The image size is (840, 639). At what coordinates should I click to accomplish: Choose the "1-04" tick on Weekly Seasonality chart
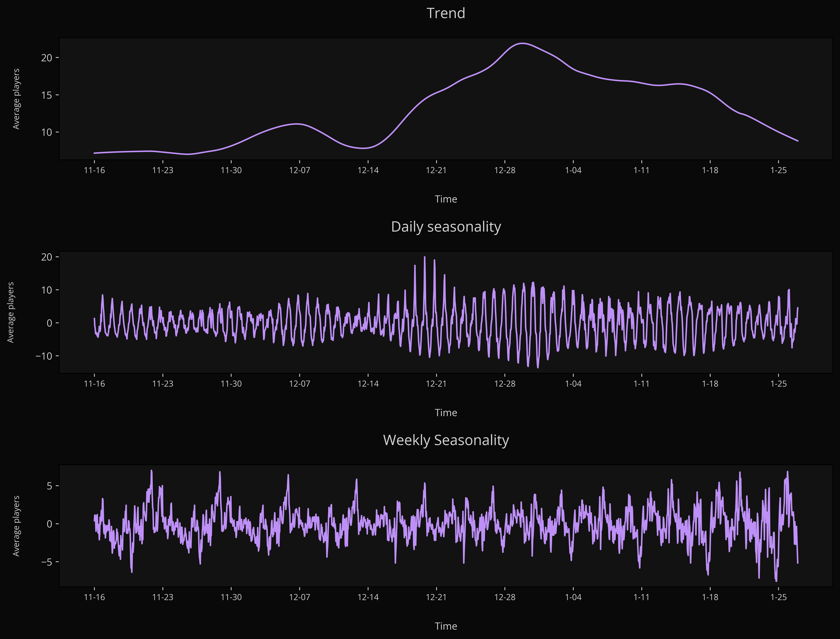click(x=573, y=597)
